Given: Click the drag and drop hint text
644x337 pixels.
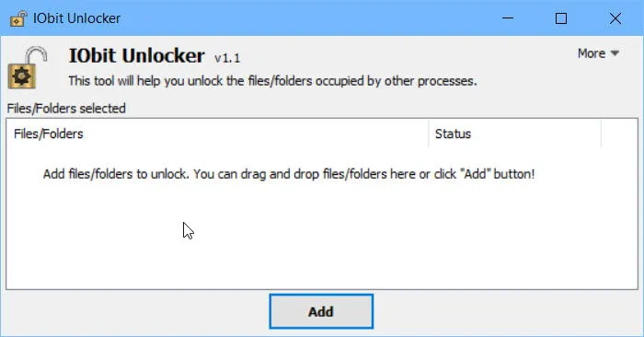Looking at the screenshot, I should tap(289, 174).
